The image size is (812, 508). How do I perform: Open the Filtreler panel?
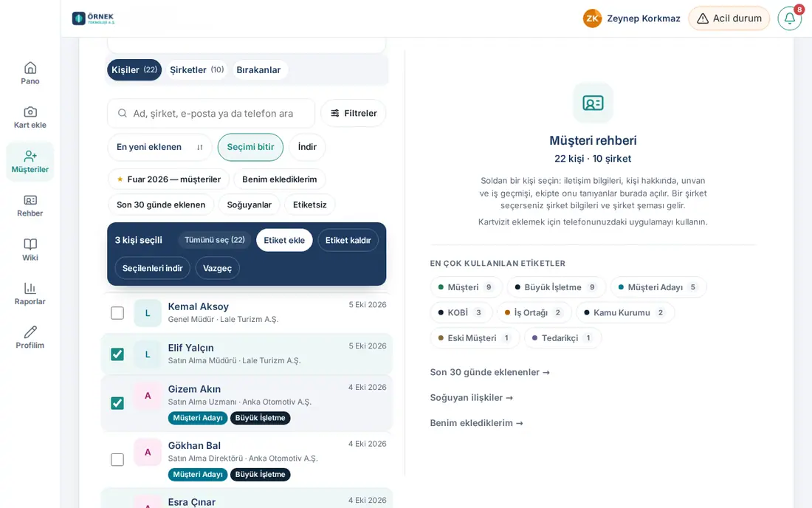coord(354,114)
